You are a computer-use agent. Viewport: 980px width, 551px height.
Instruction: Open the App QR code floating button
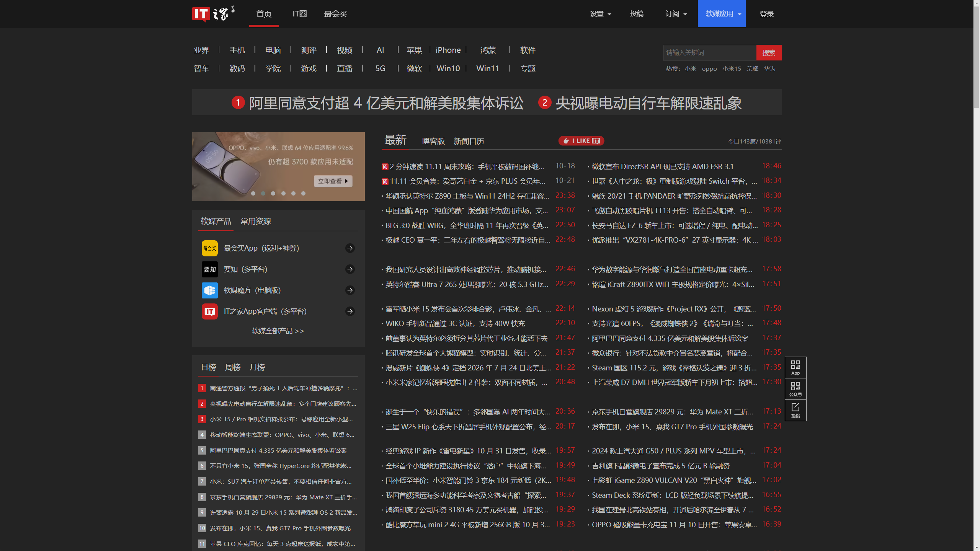(795, 367)
